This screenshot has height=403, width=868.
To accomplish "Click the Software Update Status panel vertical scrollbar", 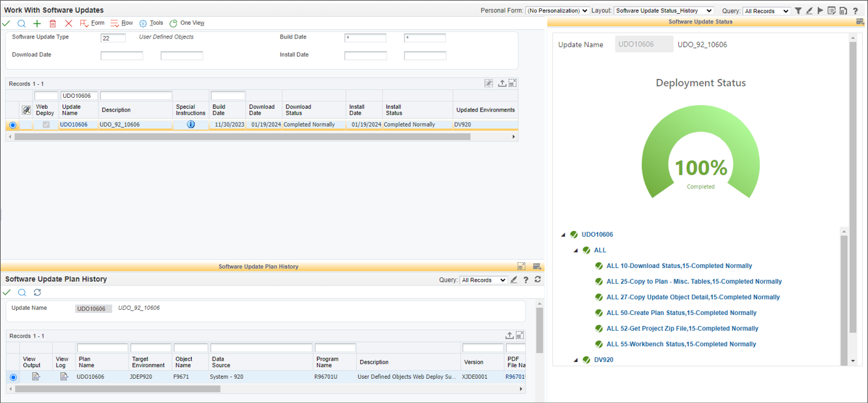I will tap(853, 186).
